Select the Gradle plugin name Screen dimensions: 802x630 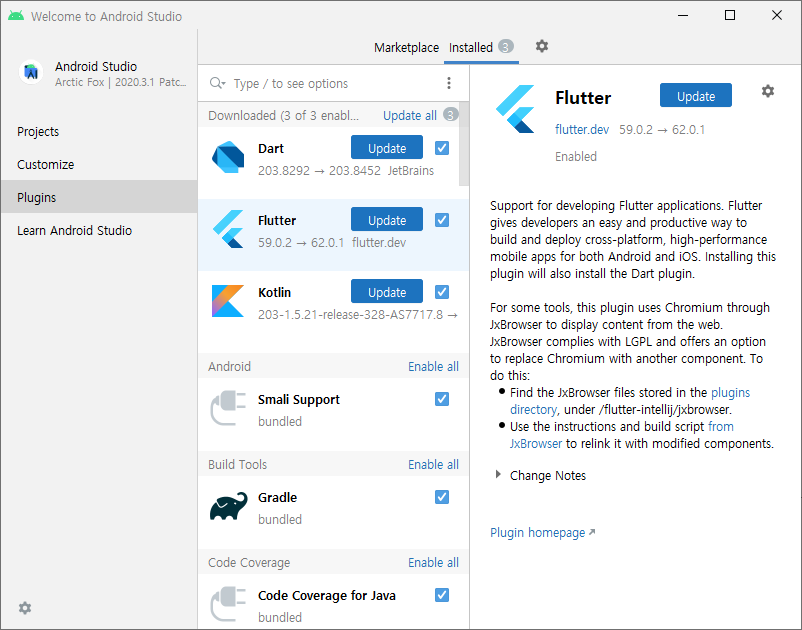277,498
